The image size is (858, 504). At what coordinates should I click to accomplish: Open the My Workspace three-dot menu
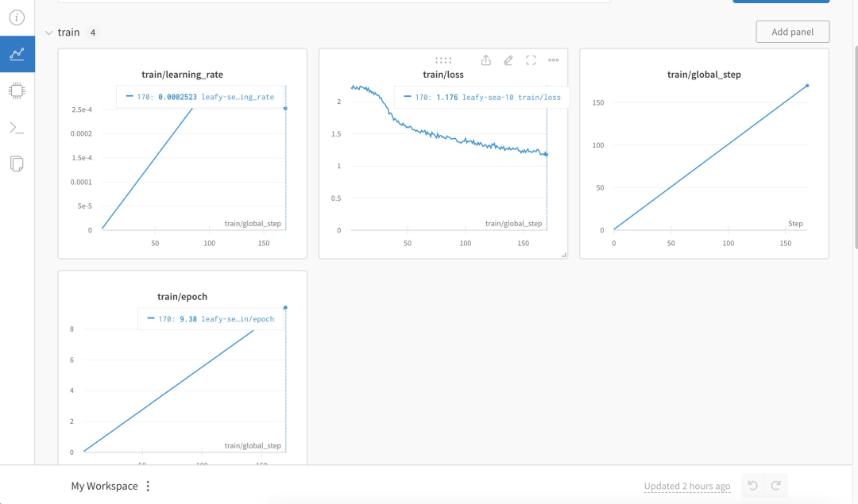(x=148, y=487)
